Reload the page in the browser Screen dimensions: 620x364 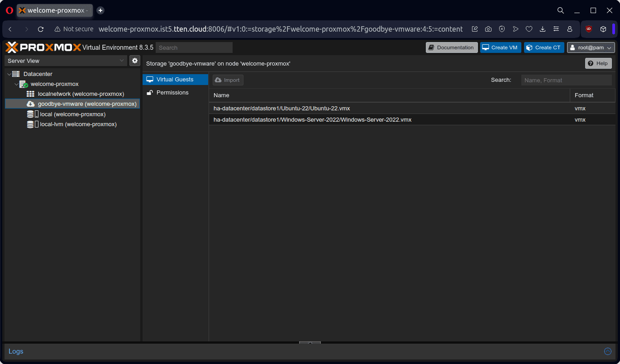point(41,29)
